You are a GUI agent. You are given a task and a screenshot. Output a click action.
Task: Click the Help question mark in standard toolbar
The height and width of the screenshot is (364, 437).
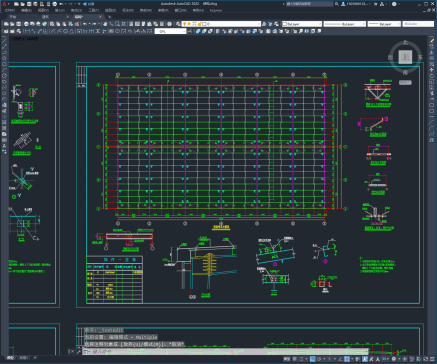pos(169,24)
